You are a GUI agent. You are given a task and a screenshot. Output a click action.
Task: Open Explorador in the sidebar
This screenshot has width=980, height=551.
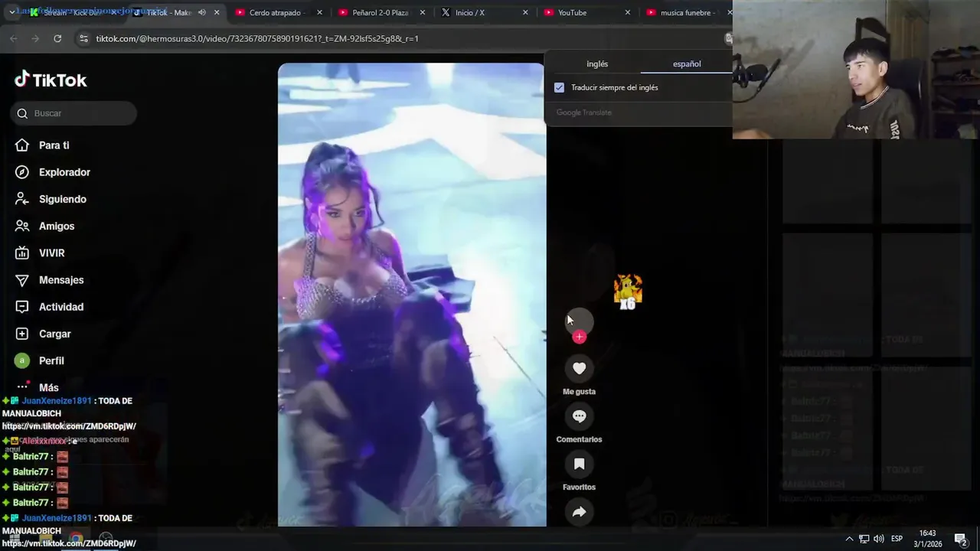pyautogui.click(x=53, y=172)
